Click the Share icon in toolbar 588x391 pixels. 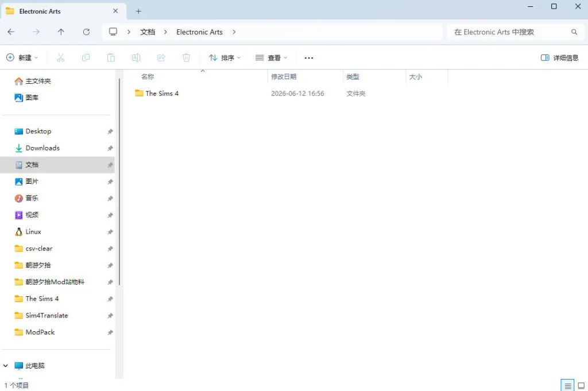click(x=161, y=58)
